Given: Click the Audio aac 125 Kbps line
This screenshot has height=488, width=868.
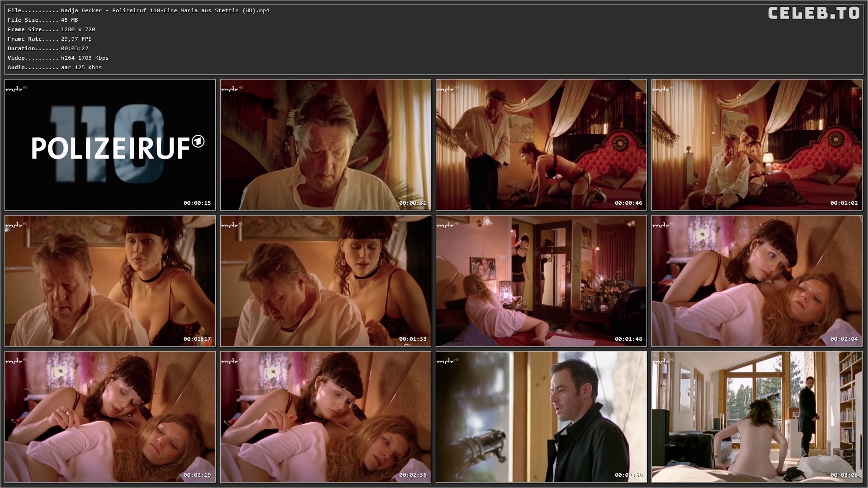Looking at the screenshot, I should [55, 67].
